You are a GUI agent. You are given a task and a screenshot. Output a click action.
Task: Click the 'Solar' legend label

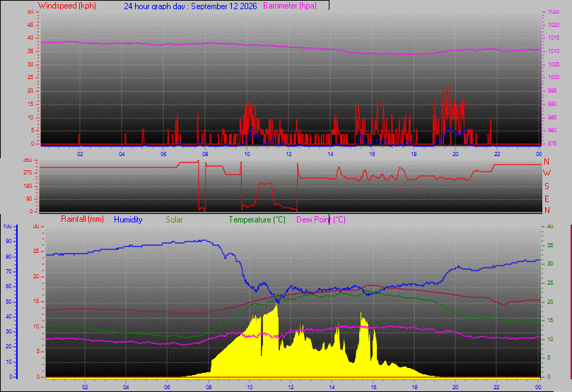coord(174,220)
